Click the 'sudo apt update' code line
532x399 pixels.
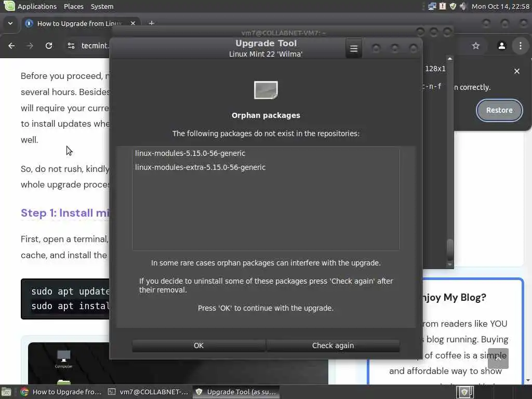click(70, 291)
